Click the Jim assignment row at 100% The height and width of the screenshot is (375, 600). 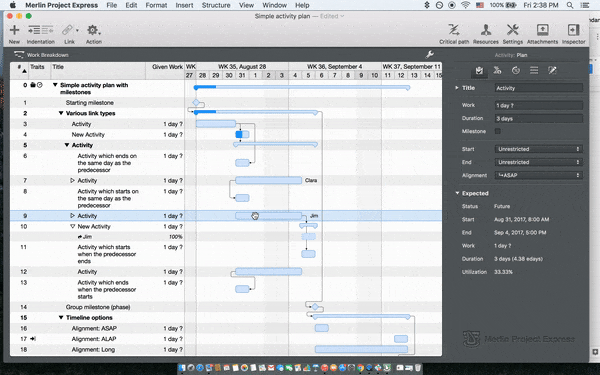pyautogui.click(x=226, y=236)
